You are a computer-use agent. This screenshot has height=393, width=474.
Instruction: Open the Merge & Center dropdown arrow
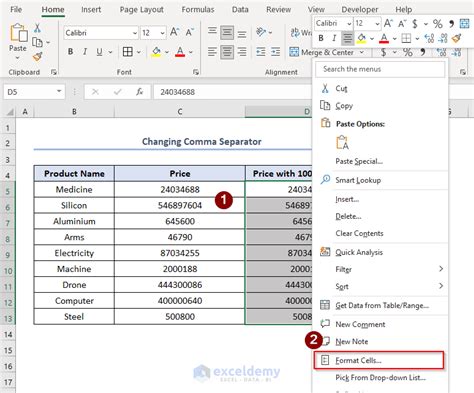coord(362,52)
